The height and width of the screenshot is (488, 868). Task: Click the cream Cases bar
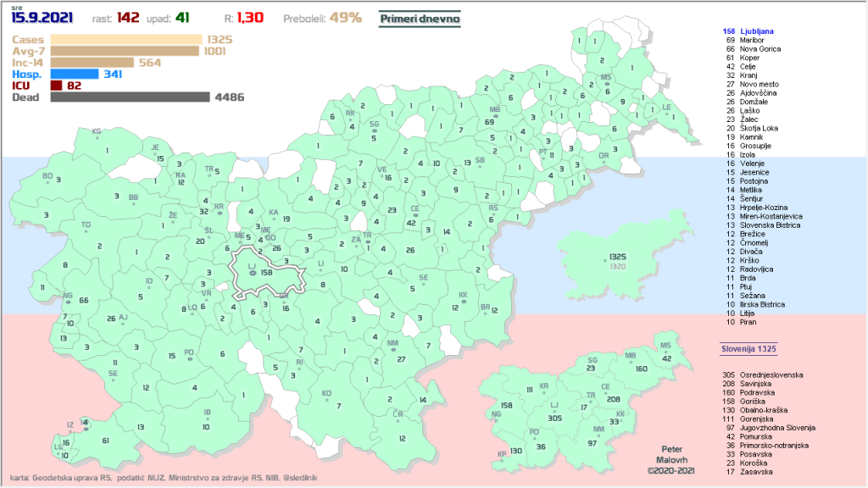point(126,39)
